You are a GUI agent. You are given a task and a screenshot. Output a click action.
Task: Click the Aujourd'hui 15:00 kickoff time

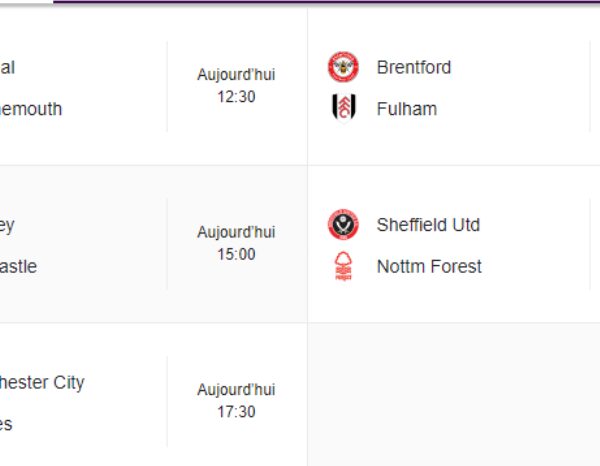[x=236, y=243]
